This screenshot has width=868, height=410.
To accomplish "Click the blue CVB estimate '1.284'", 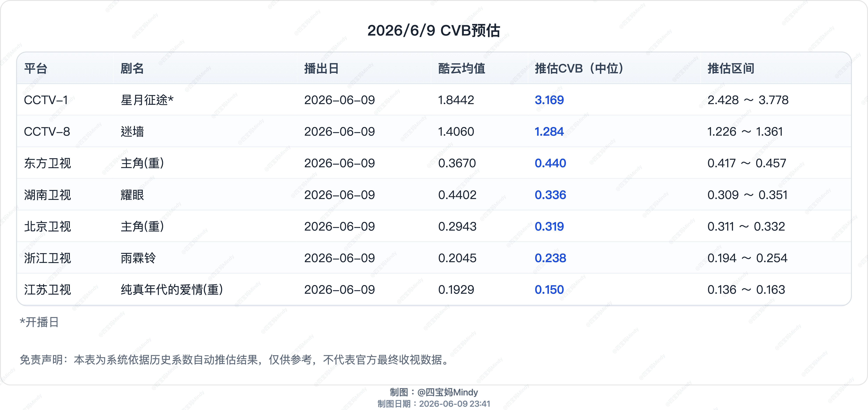I will click(x=549, y=132).
